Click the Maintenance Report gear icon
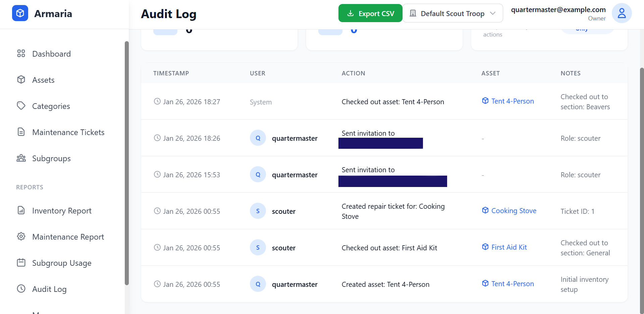The image size is (644, 314). (x=21, y=237)
